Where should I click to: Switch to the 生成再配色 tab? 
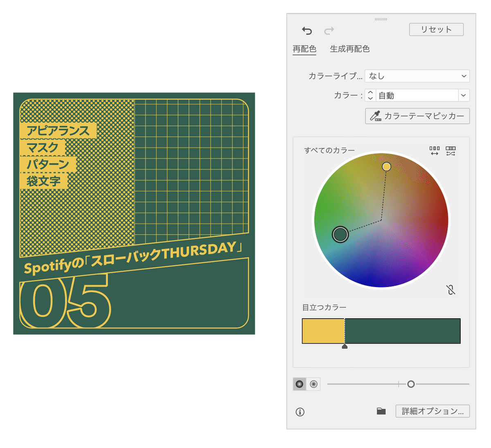[350, 49]
